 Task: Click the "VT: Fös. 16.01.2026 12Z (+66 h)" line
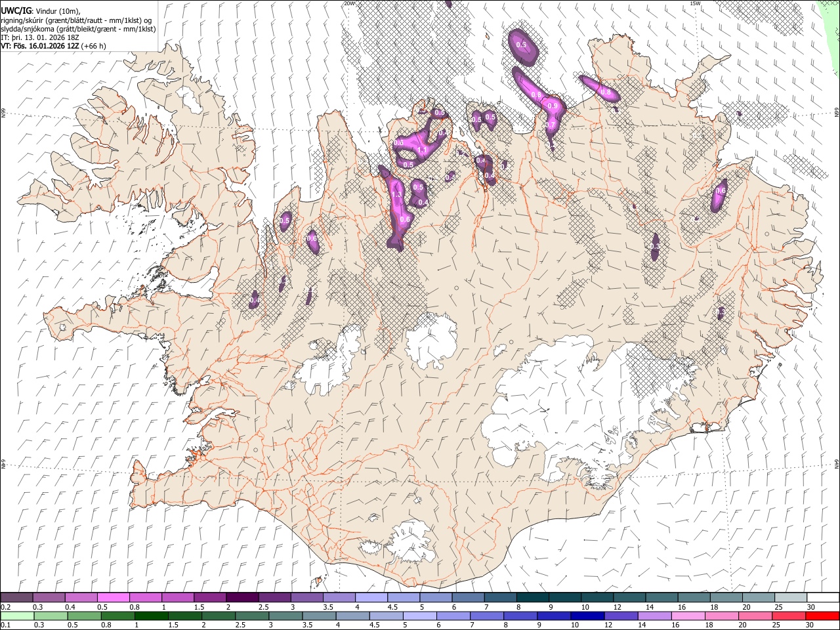click(53, 46)
